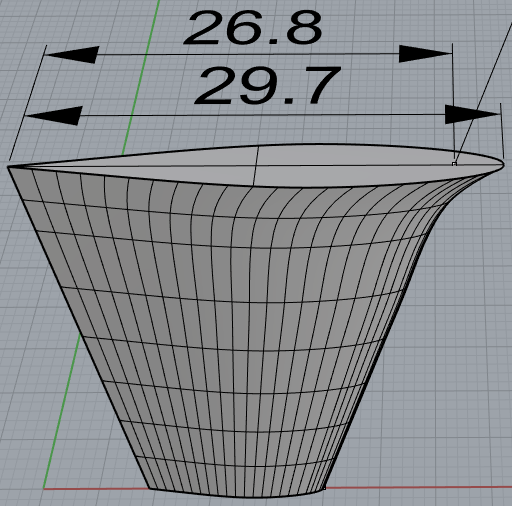Click the left pointed tip of top rim
This screenshot has width=512, height=506.
pyautogui.click(x=9, y=166)
